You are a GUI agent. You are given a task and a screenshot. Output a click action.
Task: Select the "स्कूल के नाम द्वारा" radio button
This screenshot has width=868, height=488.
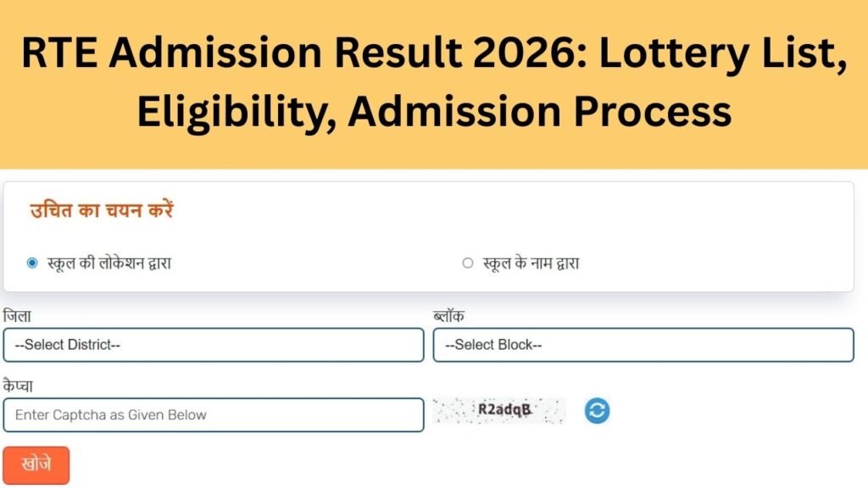point(467,263)
